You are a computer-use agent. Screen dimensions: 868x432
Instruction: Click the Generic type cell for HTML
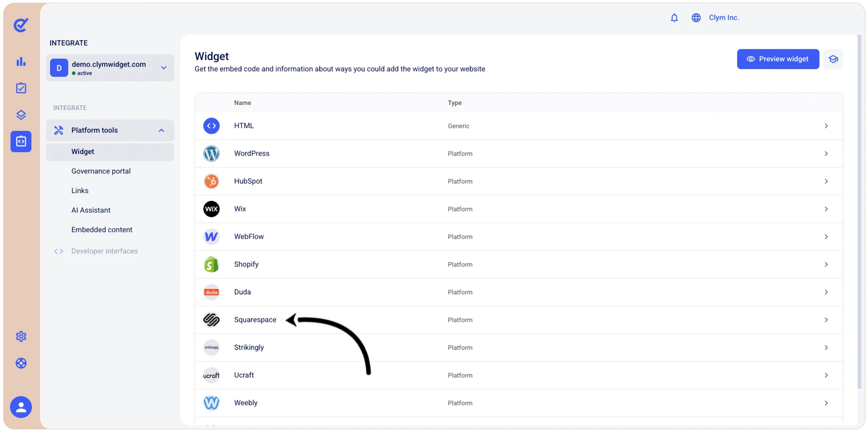458,126
